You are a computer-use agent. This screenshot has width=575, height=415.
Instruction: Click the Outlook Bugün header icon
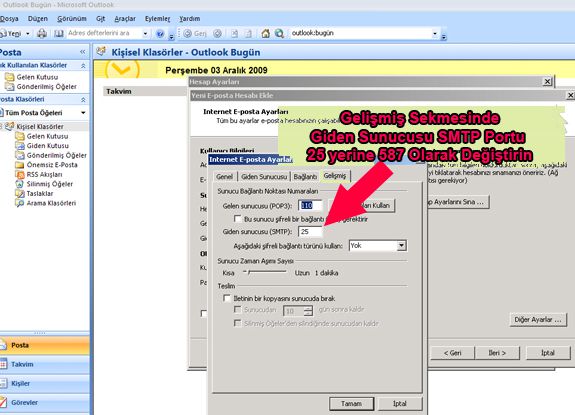click(x=101, y=51)
